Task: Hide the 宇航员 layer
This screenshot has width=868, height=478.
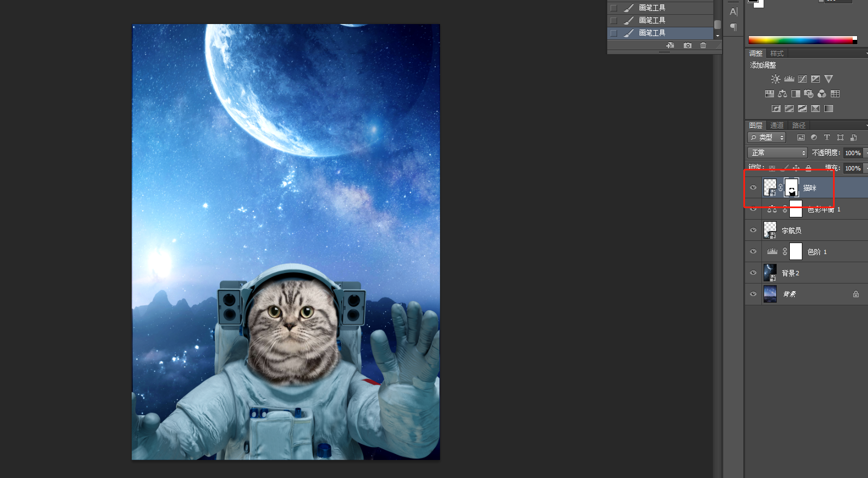Action: click(753, 230)
